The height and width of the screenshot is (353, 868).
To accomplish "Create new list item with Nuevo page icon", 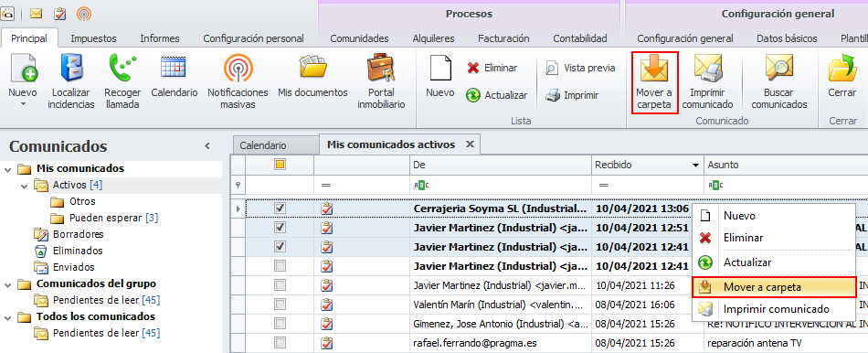I will (x=440, y=76).
